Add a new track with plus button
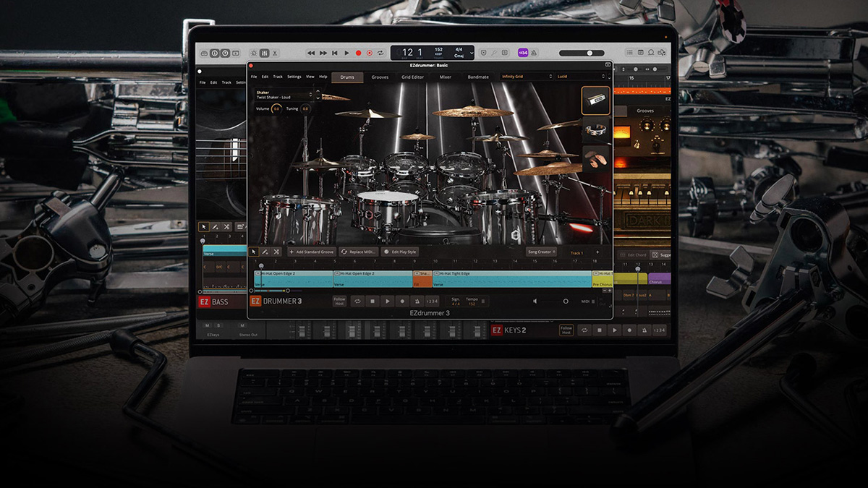 point(597,252)
